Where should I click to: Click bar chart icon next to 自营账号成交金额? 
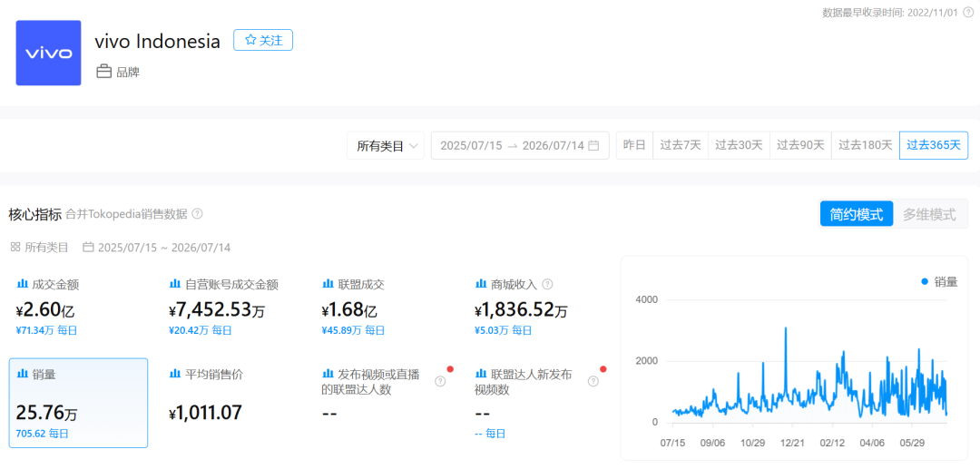[x=175, y=285]
